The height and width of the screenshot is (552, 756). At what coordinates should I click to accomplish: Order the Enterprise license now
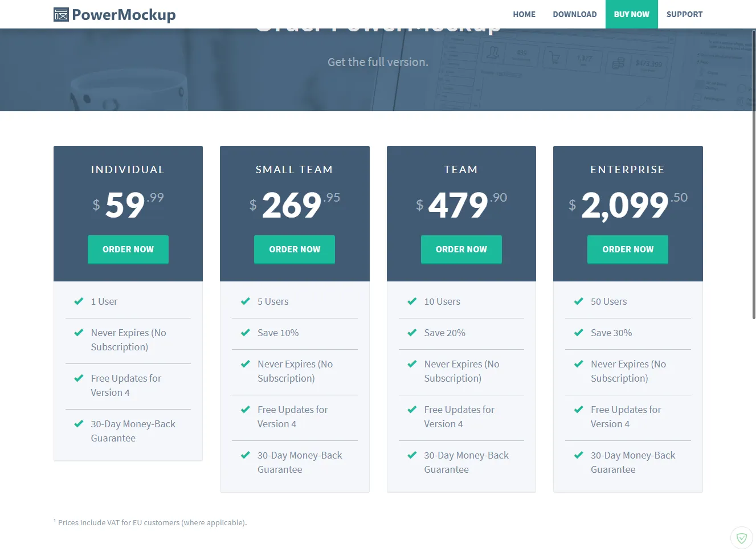point(628,250)
